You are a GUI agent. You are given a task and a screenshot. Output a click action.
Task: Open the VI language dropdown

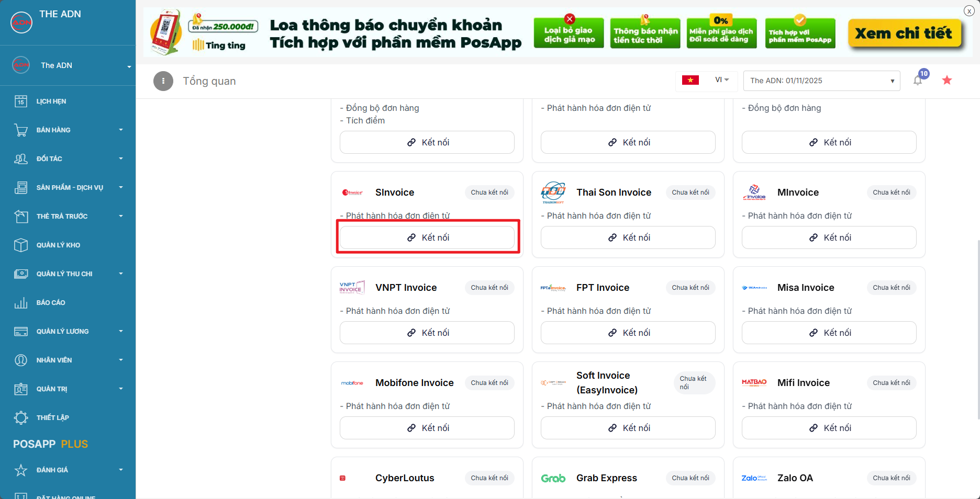721,80
